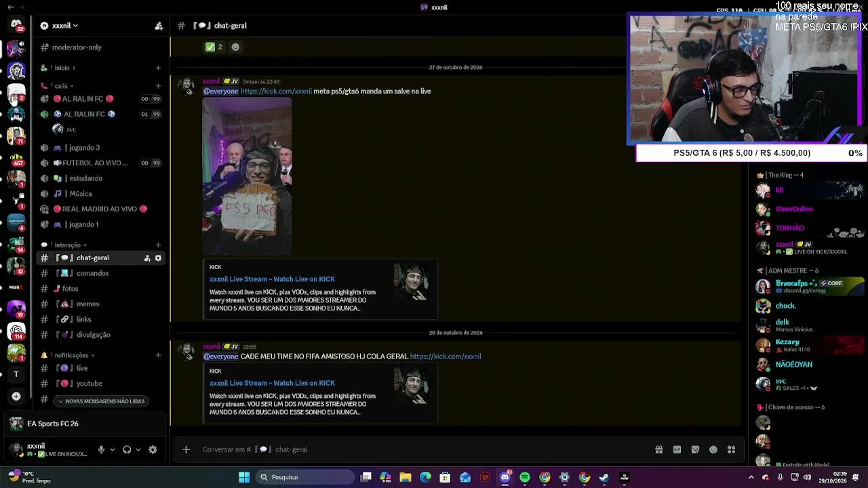This screenshot has width=868, height=488.
Task: Add a channel to the interação category
Action: [158, 245]
